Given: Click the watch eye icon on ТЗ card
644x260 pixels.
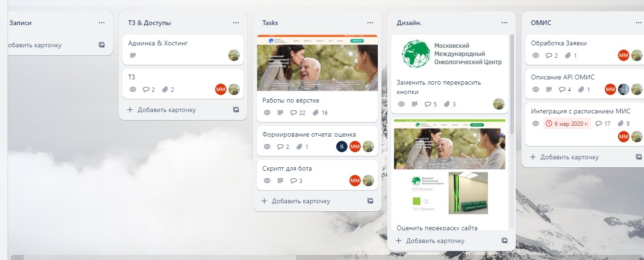Looking at the screenshot, I should tap(132, 89).
